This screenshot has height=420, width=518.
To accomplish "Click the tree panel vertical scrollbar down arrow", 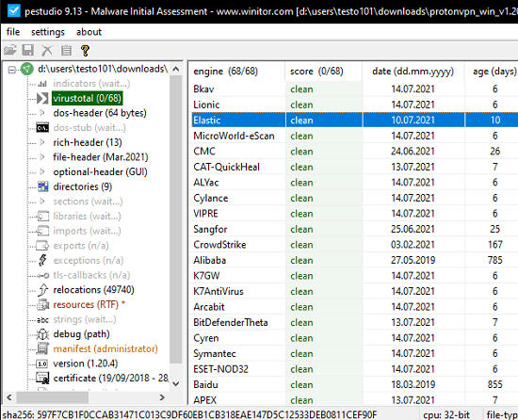I will click(x=176, y=383).
